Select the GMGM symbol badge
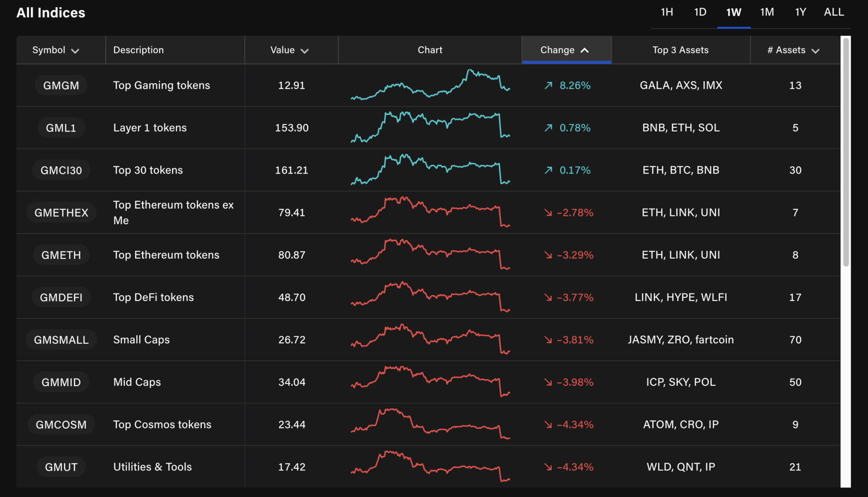Image resolution: width=868 pixels, height=497 pixels. pos(61,85)
